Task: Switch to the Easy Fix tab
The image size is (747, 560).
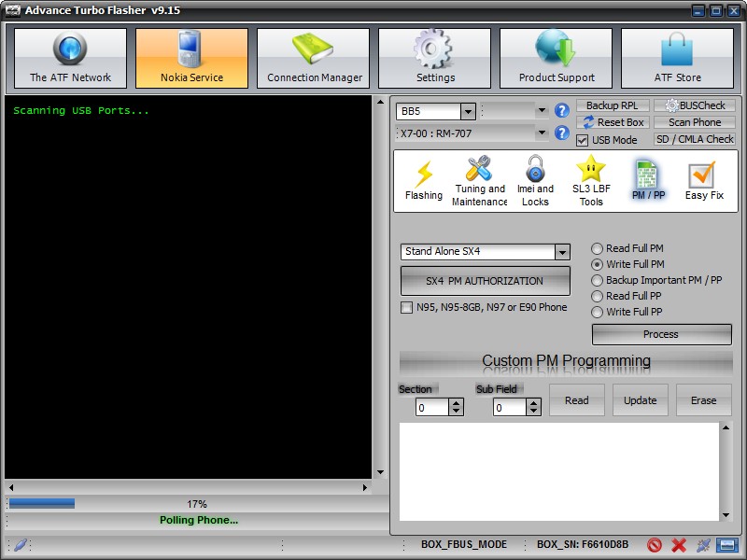Action: tap(704, 181)
